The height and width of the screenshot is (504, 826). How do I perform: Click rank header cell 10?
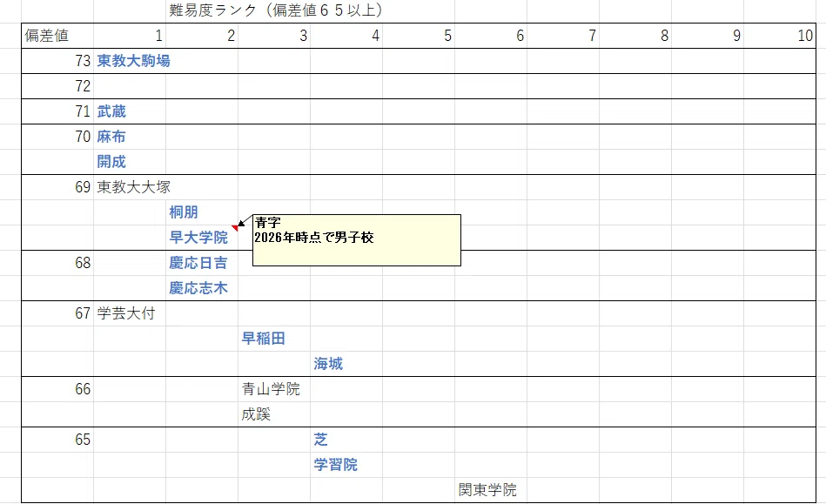pyautogui.click(x=780, y=36)
